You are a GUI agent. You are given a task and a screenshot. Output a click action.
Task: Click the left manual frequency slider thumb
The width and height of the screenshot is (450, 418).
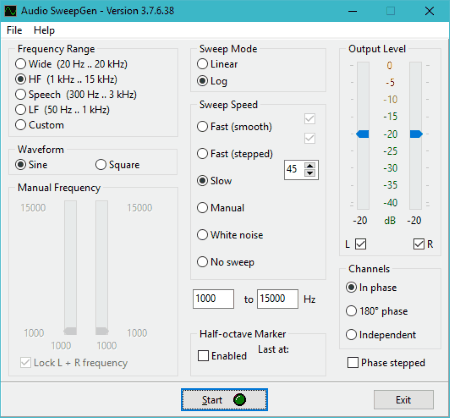coord(70,331)
